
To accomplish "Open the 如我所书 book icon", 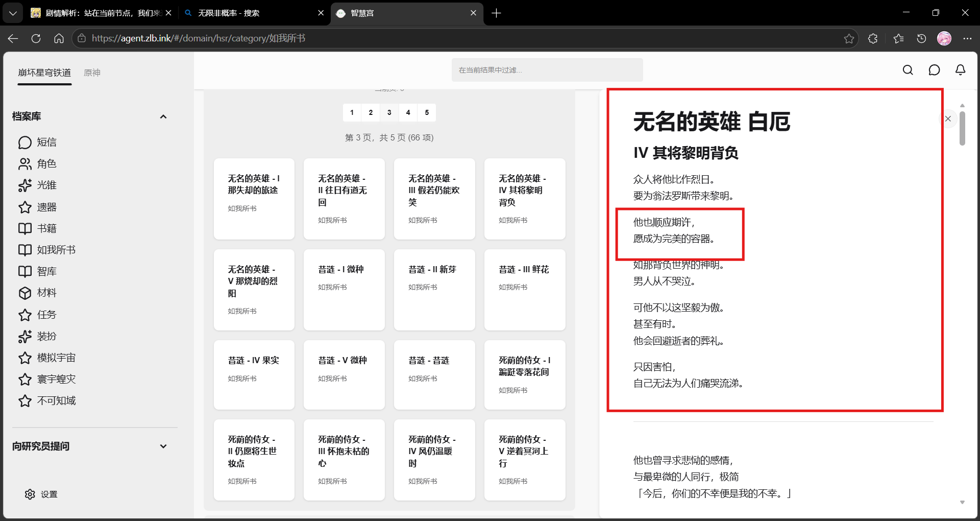I will 25,250.
